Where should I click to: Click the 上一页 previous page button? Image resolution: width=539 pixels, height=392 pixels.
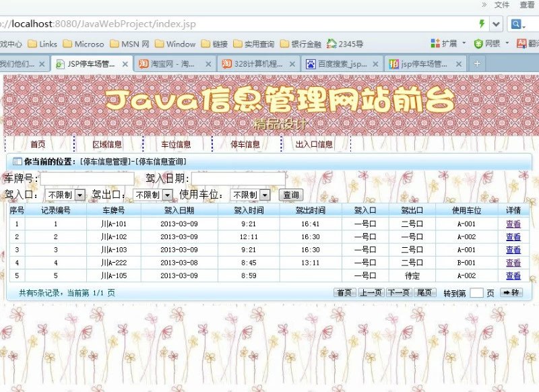click(x=371, y=292)
